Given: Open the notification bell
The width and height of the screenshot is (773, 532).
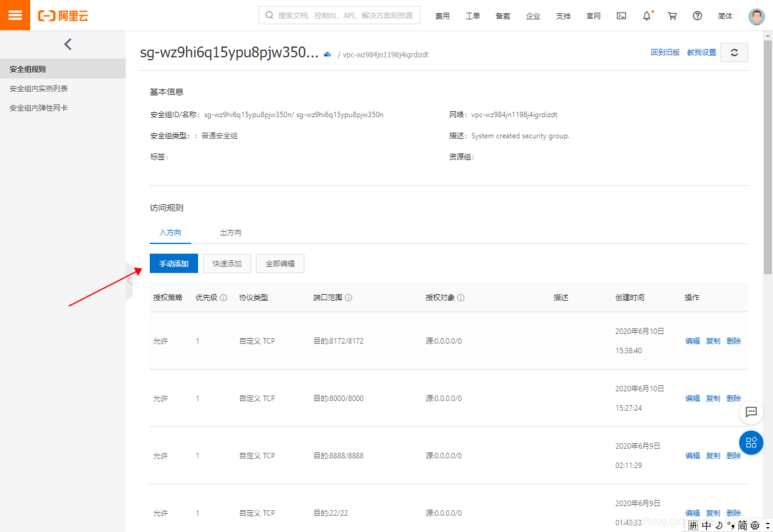Looking at the screenshot, I should pos(647,16).
